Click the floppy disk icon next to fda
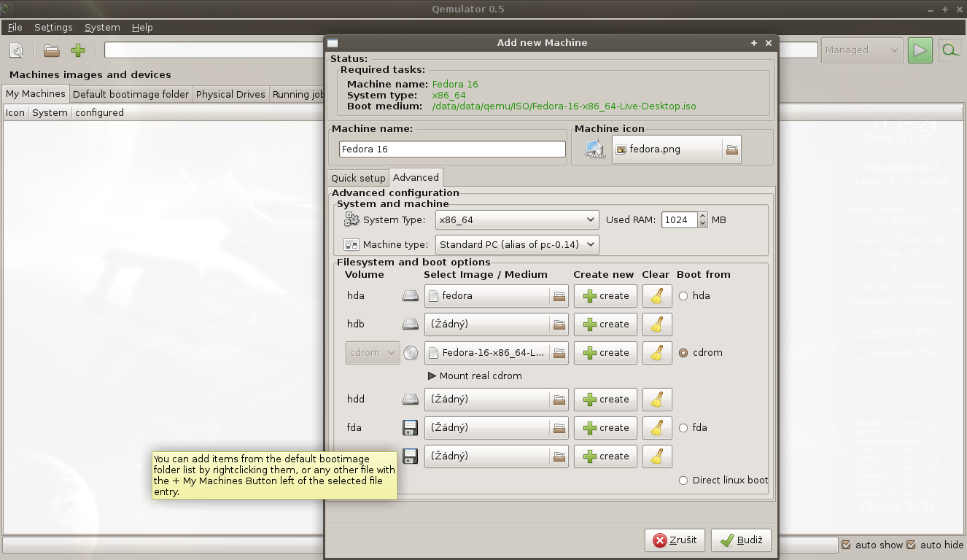 pos(411,428)
